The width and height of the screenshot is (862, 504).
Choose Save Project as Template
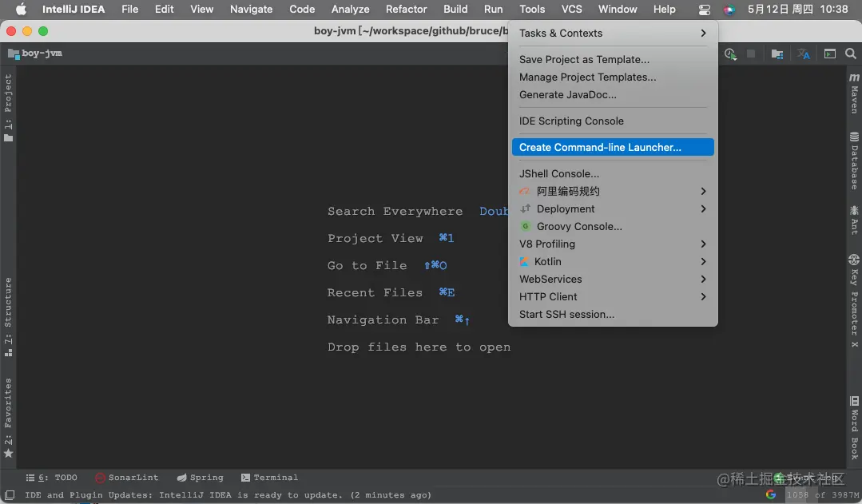coord(613,59)
